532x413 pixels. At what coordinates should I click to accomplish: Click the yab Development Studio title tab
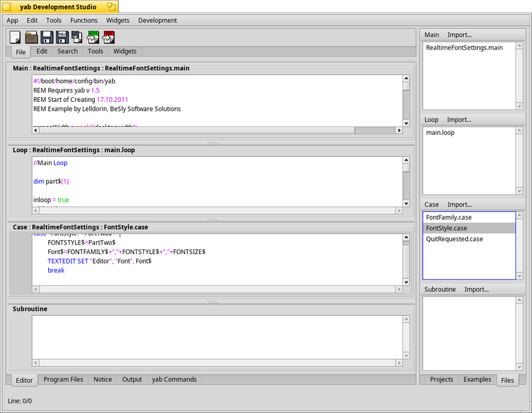coord(58,7)
